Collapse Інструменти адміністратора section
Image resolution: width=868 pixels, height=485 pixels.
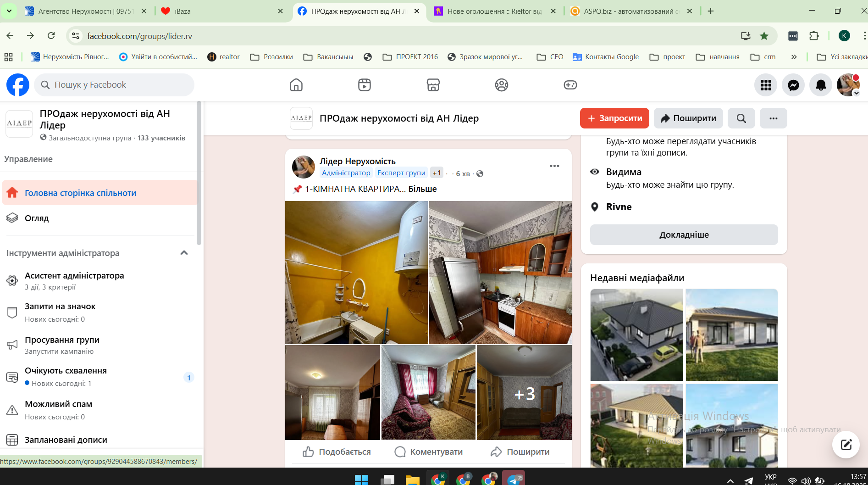[x=184, y=253]
